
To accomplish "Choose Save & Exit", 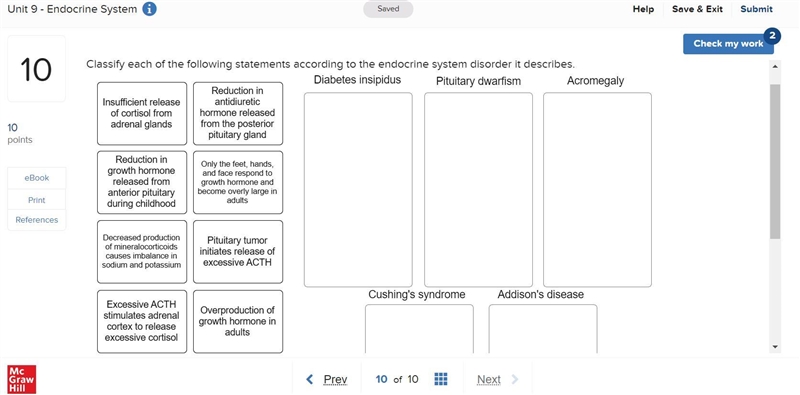I will (x=697, y=9).
